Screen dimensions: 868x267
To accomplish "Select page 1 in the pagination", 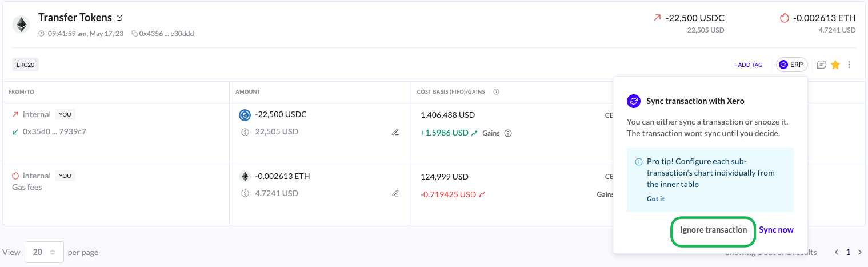I will (849, 252).
